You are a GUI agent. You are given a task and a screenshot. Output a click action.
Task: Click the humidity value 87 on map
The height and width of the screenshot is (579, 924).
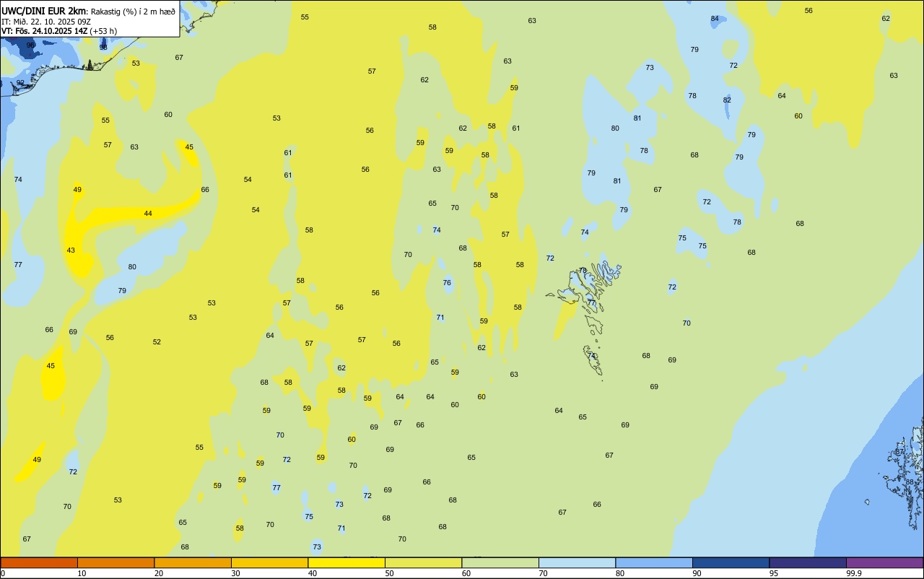coord(899,452)
